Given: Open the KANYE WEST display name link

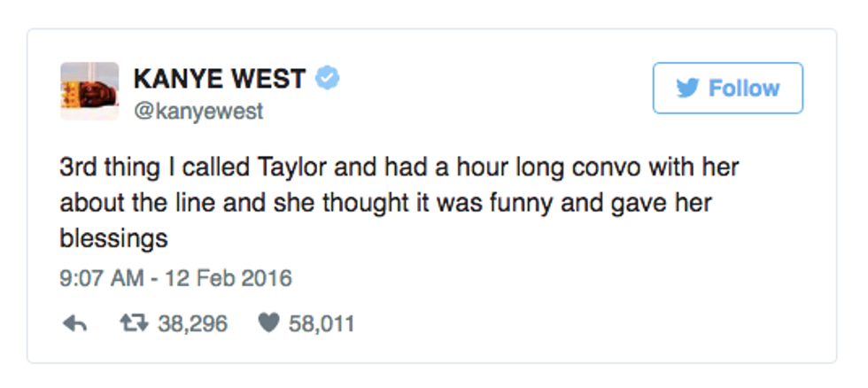Looking at the screenshot, I should click(218, 79).
